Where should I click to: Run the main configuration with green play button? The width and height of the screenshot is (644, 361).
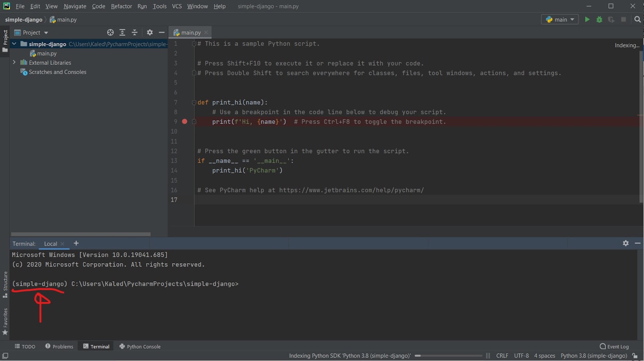(587, 19)
